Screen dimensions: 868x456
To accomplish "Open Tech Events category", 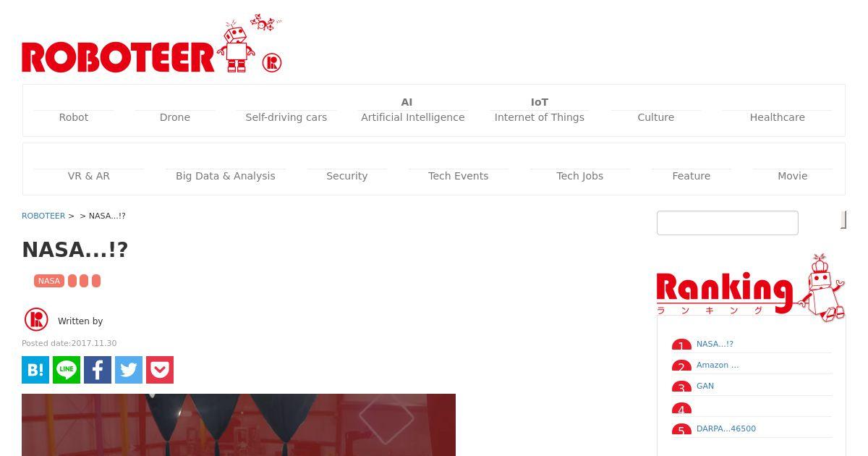I will point(459,176).
